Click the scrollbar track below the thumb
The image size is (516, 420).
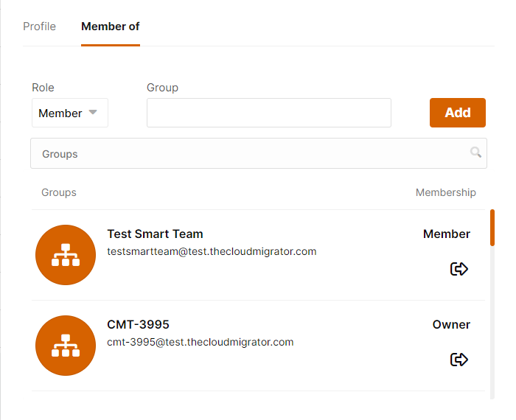pos(492,322)
